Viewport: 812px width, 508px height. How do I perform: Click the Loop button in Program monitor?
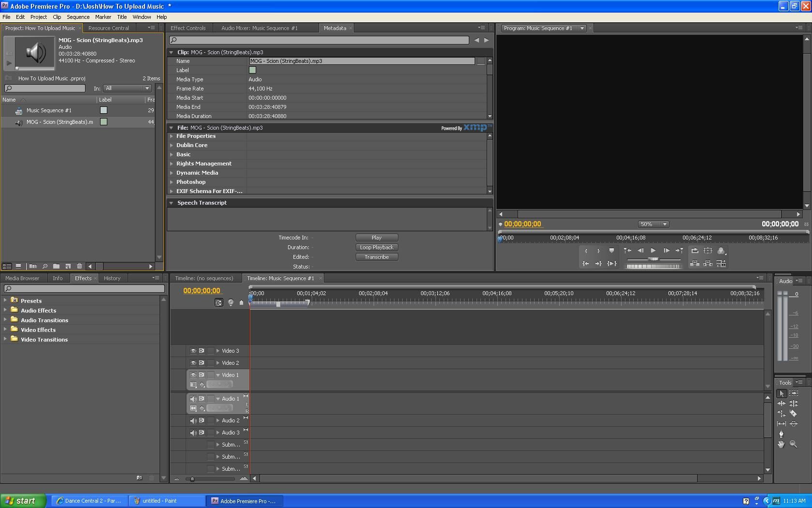coord(695,251)
